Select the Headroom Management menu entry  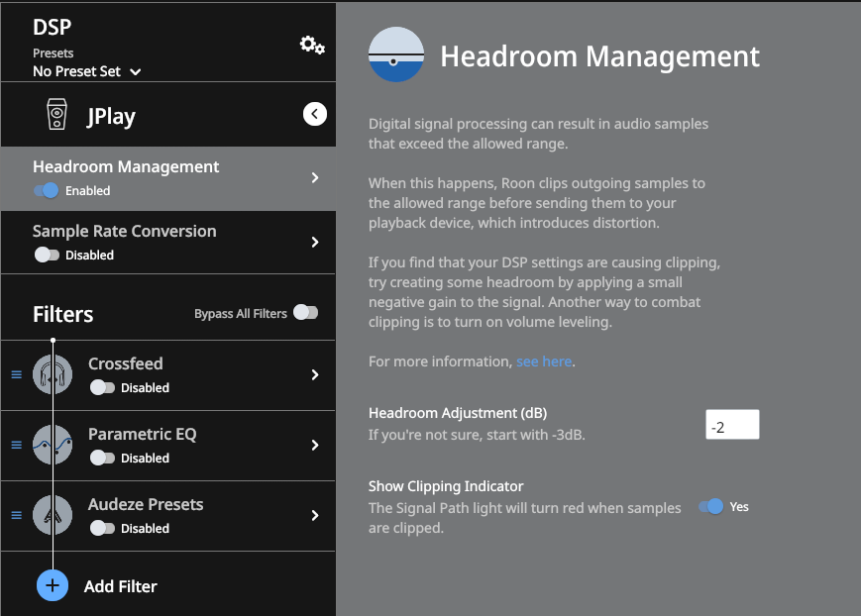[125, 166]
